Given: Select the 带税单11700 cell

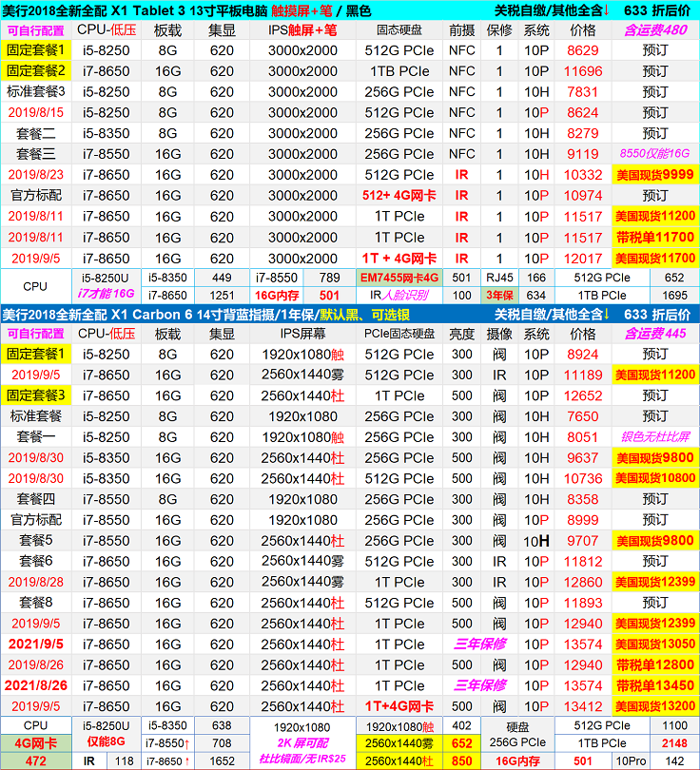Looking at the screenshot, I should [x=656, y=238].
